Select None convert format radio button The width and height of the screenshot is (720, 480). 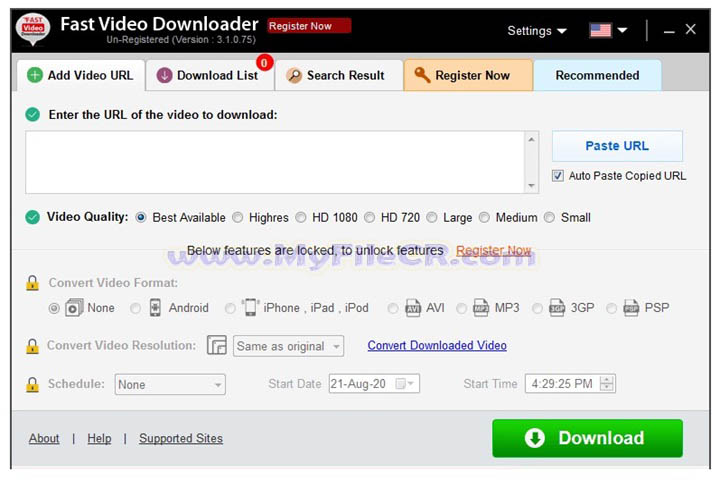(54, 309)
